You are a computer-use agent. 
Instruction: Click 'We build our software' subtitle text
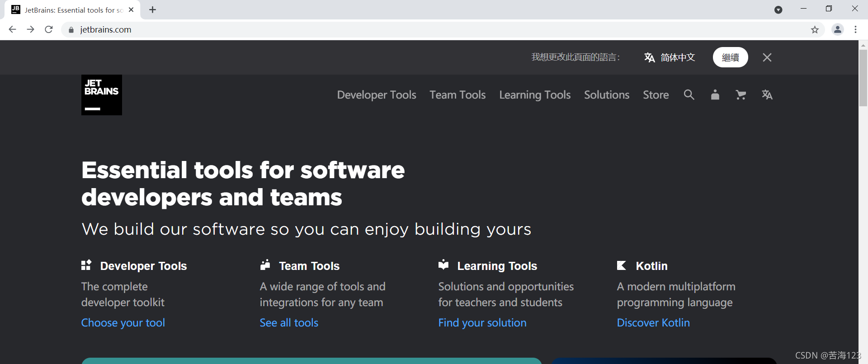coord(307,229)
